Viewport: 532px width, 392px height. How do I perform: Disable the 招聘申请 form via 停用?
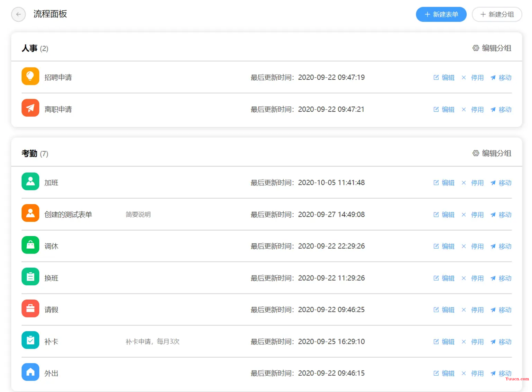click(x=472, y=77)
